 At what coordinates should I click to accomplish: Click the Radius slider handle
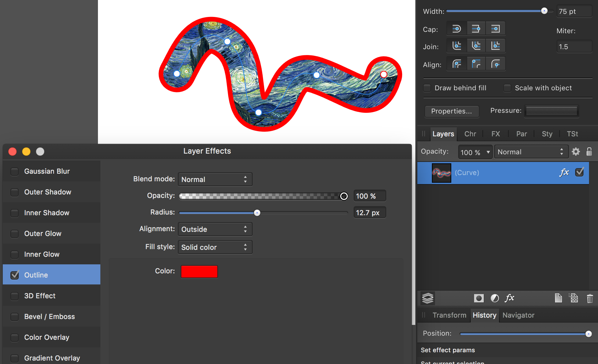[257, 213]
